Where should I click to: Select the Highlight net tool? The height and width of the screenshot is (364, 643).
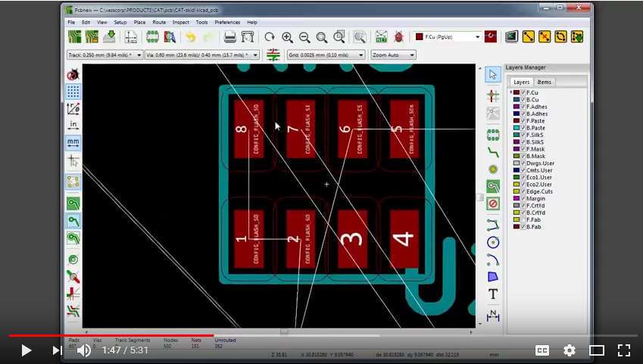[493, 96]
